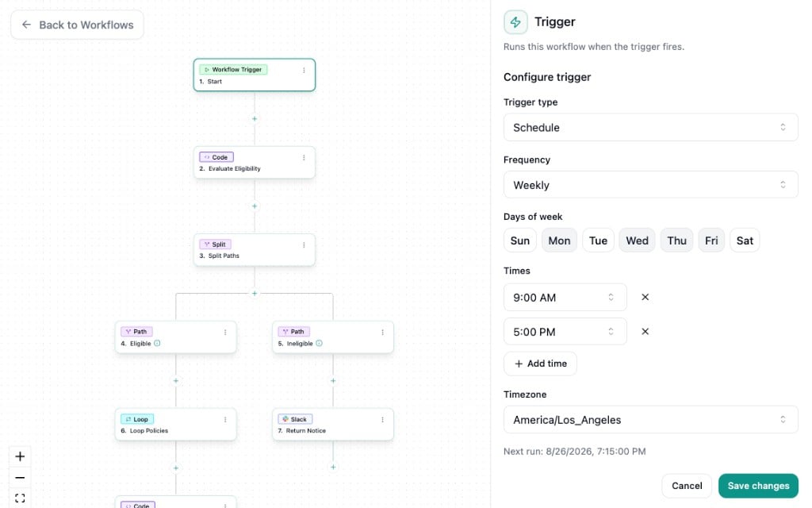Viewport: 812px width, 508px height.
Task: Zoom out of the workflow canvas
Action: coord(20,477)
